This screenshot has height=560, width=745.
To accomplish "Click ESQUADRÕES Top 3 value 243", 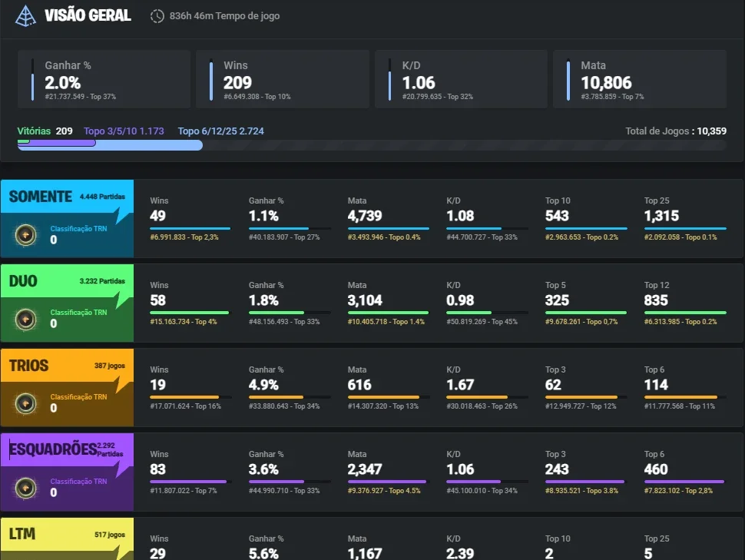I will pos(558,469).
